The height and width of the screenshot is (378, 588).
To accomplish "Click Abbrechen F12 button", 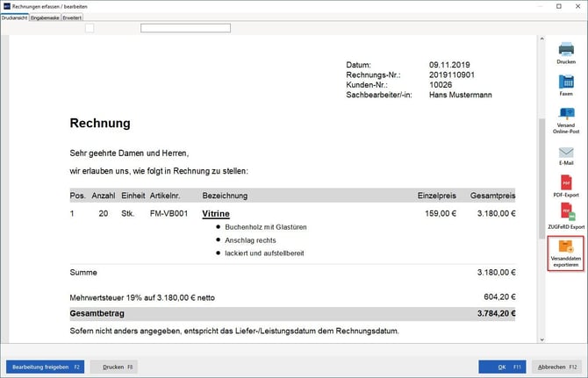I will click(x=557, y=367).
